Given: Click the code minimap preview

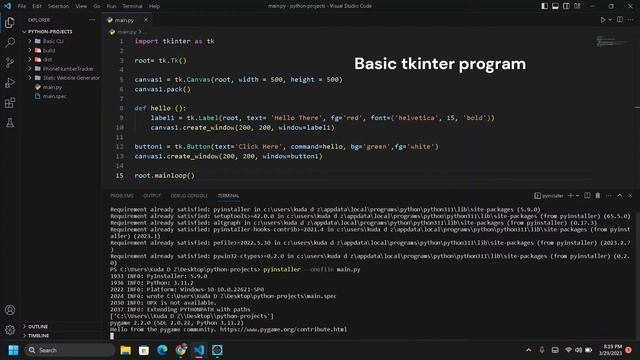Looking at the screenshot, I should [611, 41].
